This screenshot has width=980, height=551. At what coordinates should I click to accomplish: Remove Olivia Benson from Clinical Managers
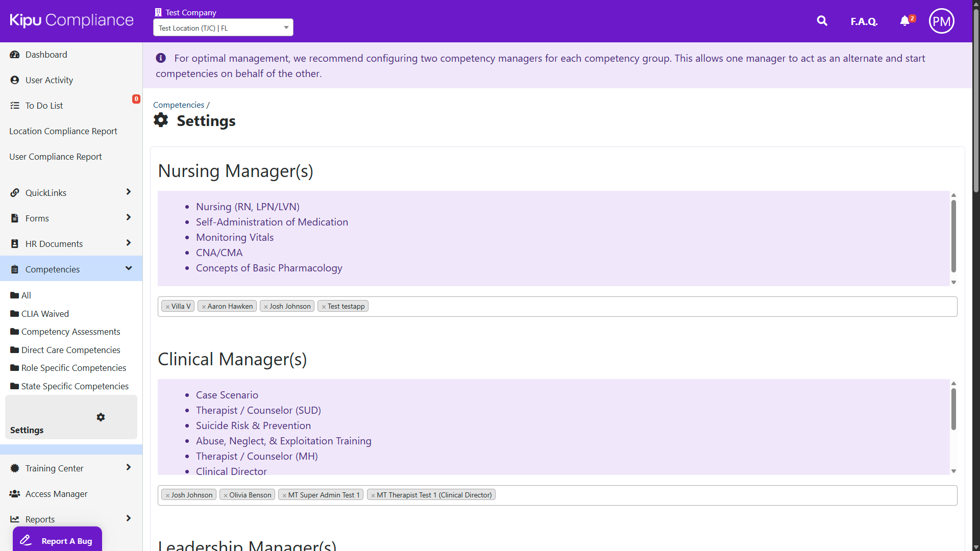(x=226, y=495)
